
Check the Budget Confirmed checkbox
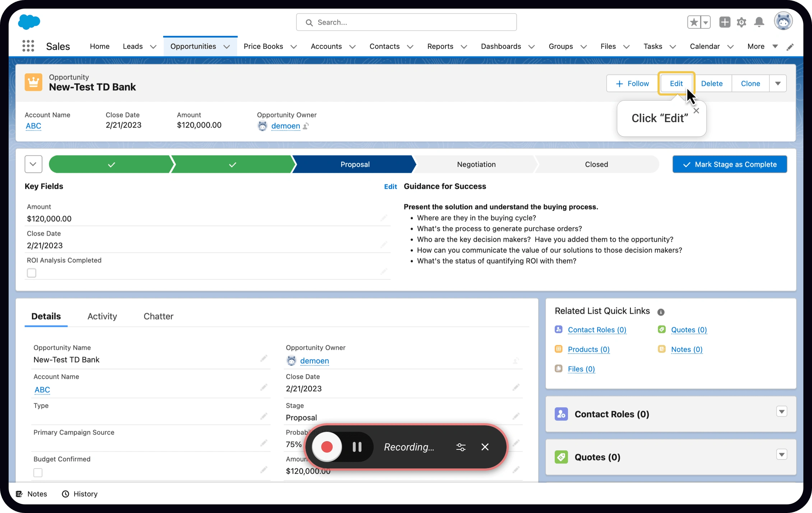pos(38,472)
